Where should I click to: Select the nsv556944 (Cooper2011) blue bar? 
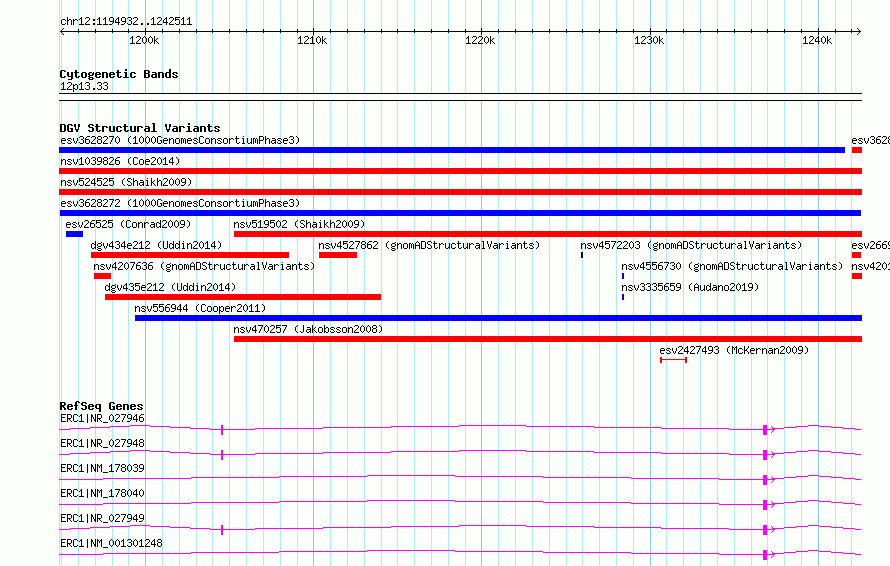(x=498, y=318)
